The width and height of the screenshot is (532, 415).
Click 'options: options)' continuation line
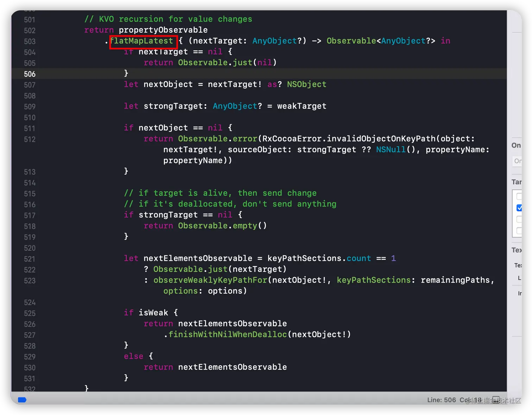point(205,291)
